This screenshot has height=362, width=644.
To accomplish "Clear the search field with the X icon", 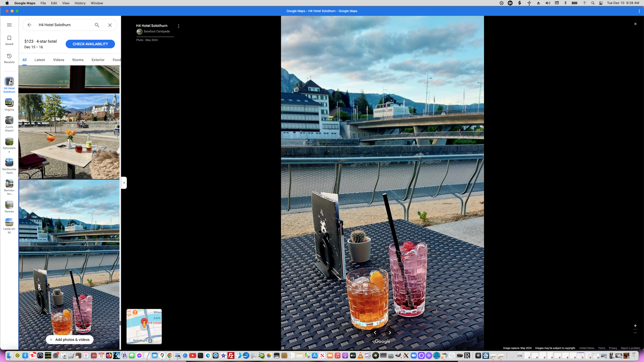I will point(110,25).
